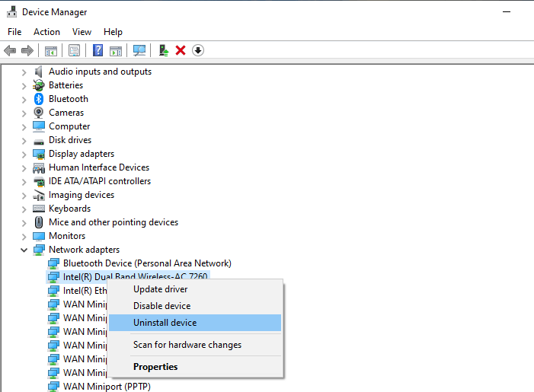This screenshot has height=392, width=534.
Task: Select Intel(R) Dual Band Wireless-AC 7260
Action: [x=135, y=276]
